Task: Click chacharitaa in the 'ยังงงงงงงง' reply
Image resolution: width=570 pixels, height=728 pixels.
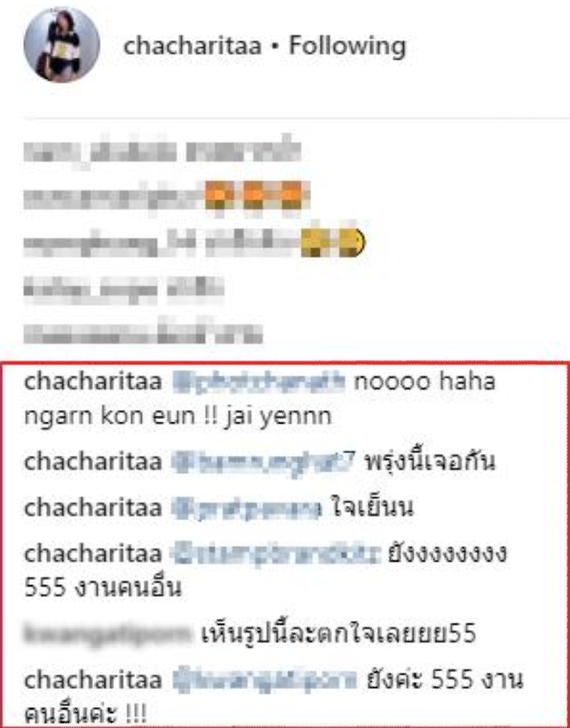Action: point(93,553)
